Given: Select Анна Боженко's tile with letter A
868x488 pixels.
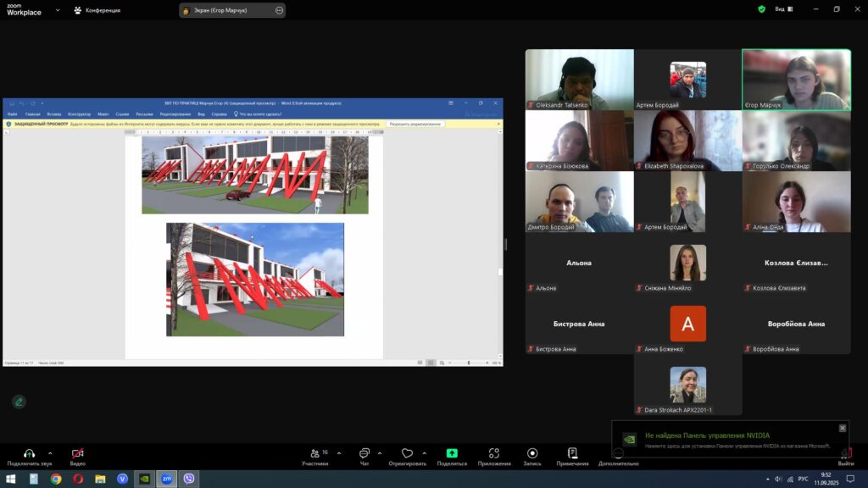Looking at the screenshot, I should [688, 324].
